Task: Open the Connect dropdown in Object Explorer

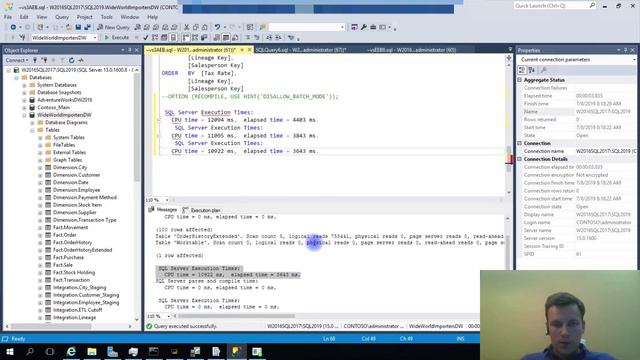Action: tap(16, 60)
